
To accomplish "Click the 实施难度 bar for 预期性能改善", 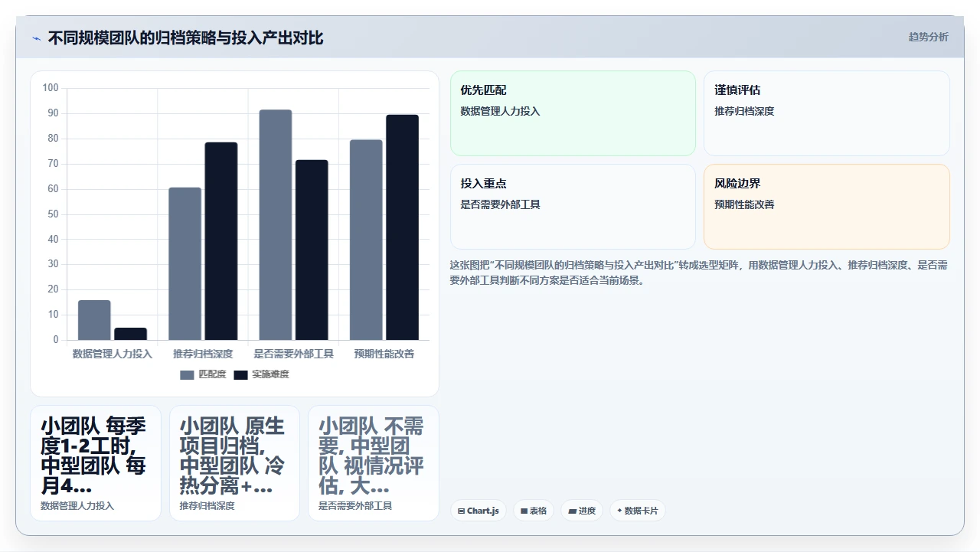I will (x=403, y=227).
